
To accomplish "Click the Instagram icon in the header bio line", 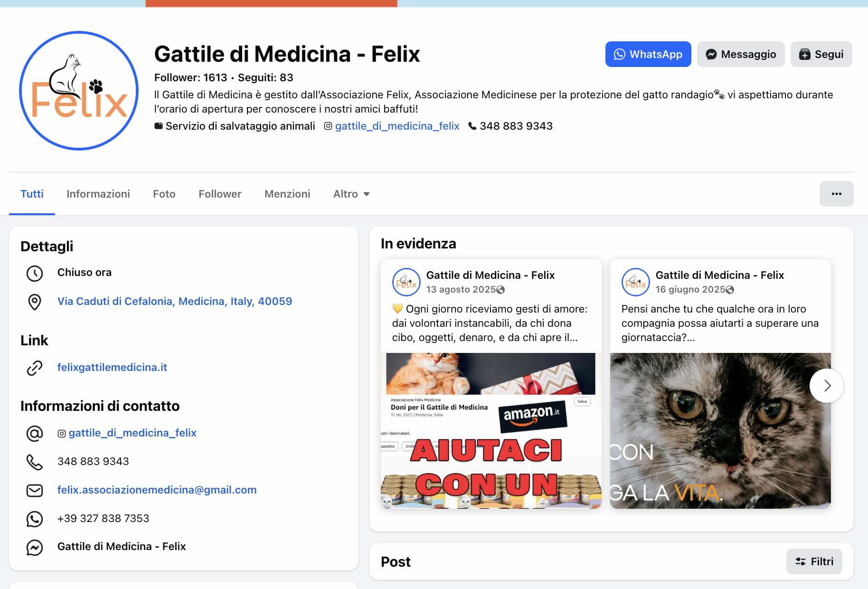I will coord(328,126).
